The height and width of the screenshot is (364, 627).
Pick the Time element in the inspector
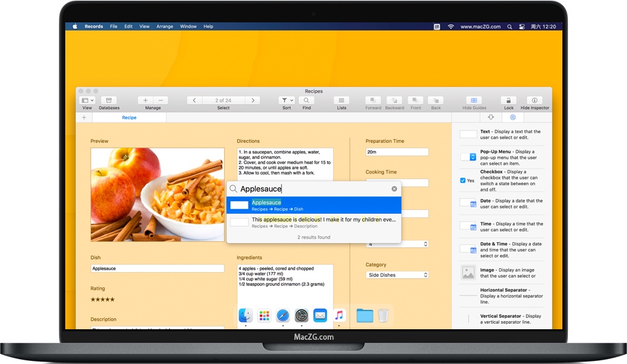[x=503, y=227]
